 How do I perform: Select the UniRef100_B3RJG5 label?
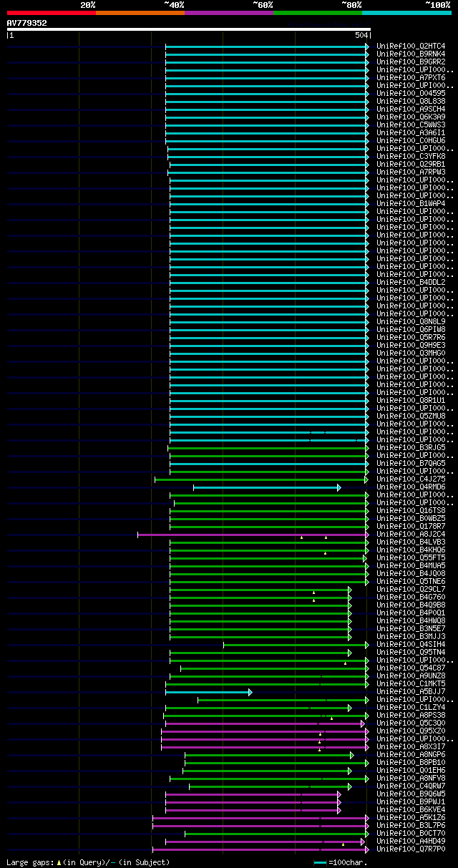pyautogui.click(x=411, y=447)
